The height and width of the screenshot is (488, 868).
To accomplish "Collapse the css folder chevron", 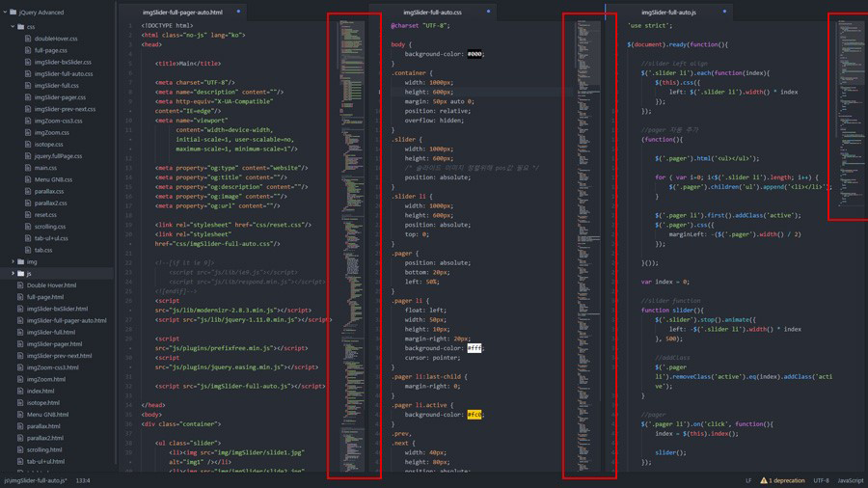I will point(13,27).
